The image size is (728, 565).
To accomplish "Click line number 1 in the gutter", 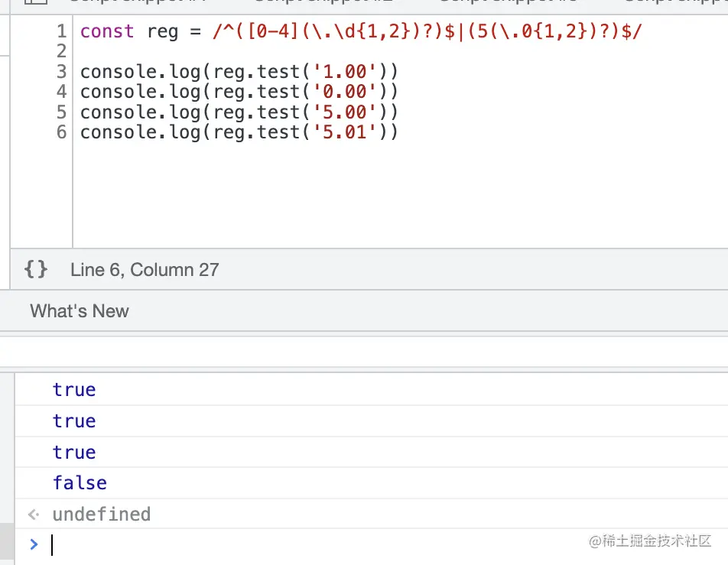I will tap(60, 31).
